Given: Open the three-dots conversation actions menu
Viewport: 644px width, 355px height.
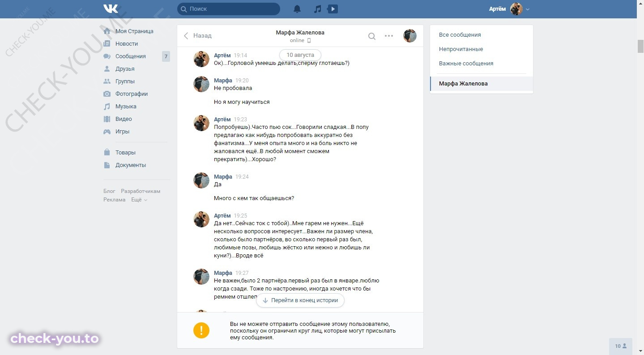Looking at the screenshot, I should 389,36.
